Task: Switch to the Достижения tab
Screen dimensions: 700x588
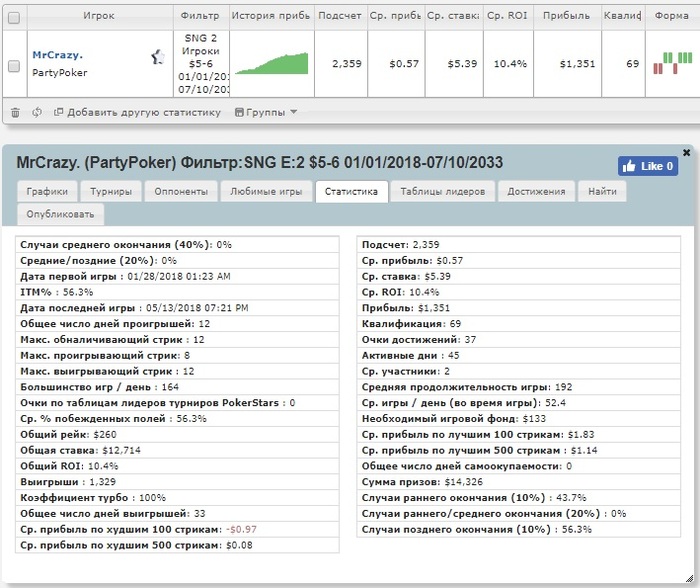Action: (x=536, y=192)
